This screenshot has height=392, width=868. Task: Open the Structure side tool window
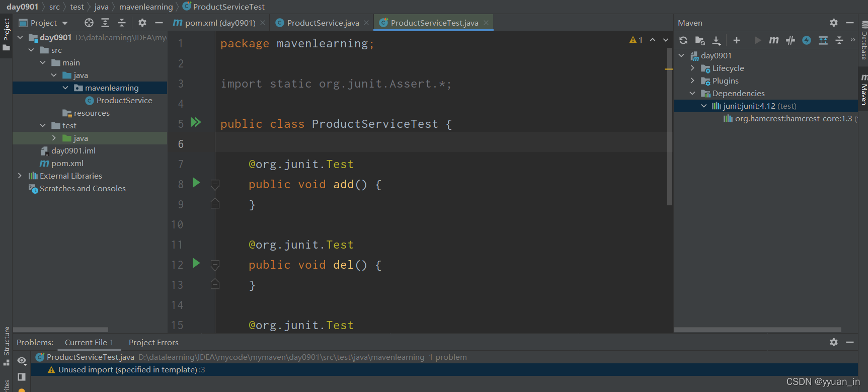7,346
